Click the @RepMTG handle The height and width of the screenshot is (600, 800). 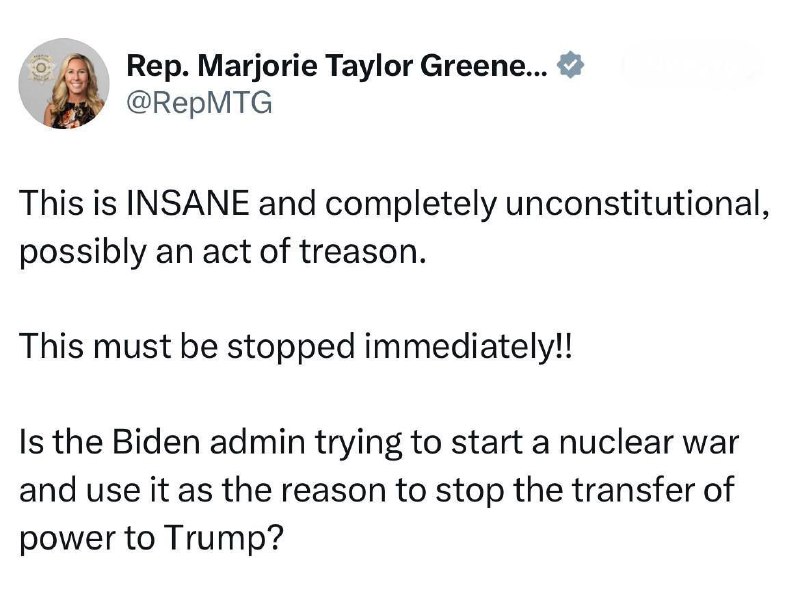[x=199, y=103]
